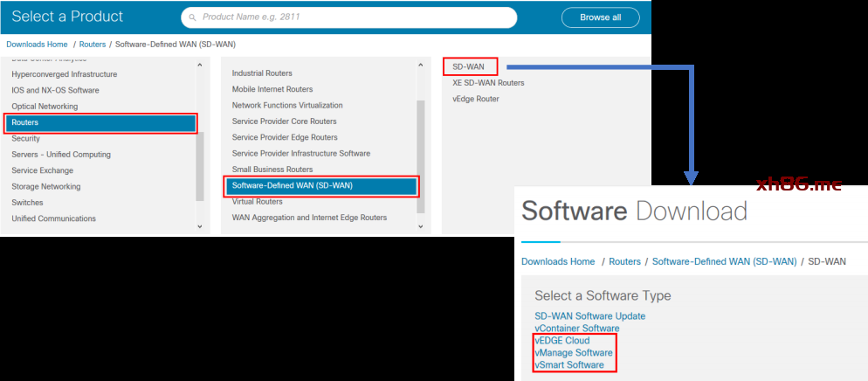
Task: Open the vEDGE Cloud software link
Action: coord(562,341)
